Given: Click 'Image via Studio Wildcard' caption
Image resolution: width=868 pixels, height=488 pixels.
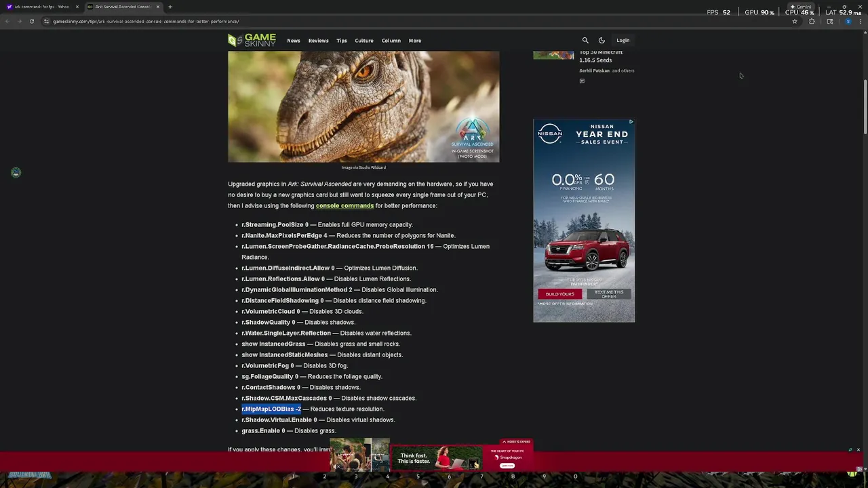Looking at the screenshot, I should (x=363, y=167).
